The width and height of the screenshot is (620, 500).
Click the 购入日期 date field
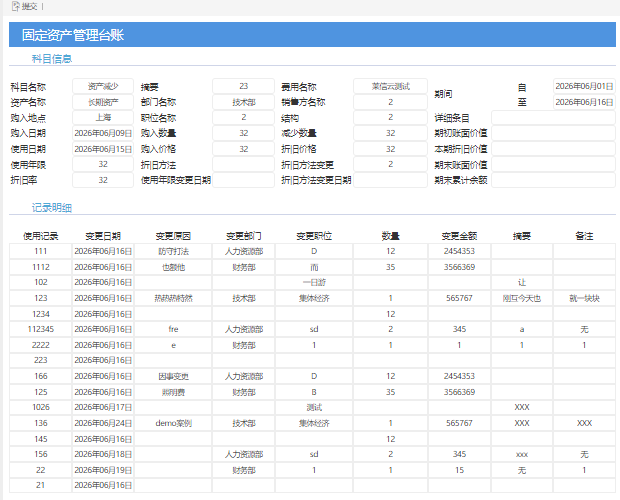pos(103,133)
